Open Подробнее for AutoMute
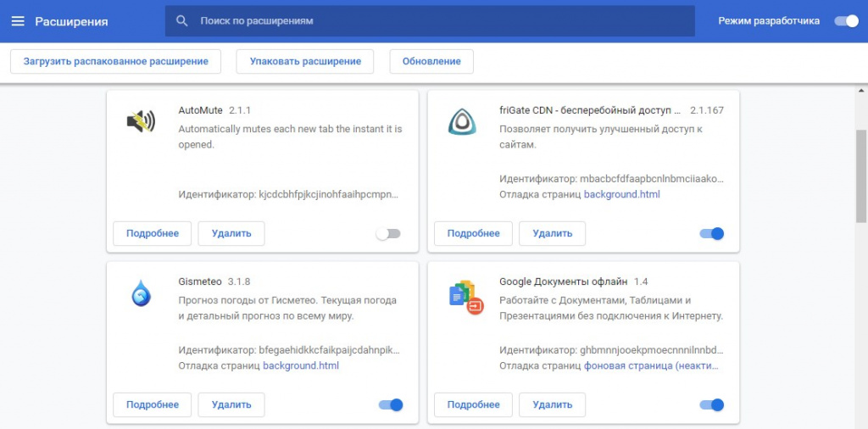Screen dimensions: 868x429 [x=153, y=233]
